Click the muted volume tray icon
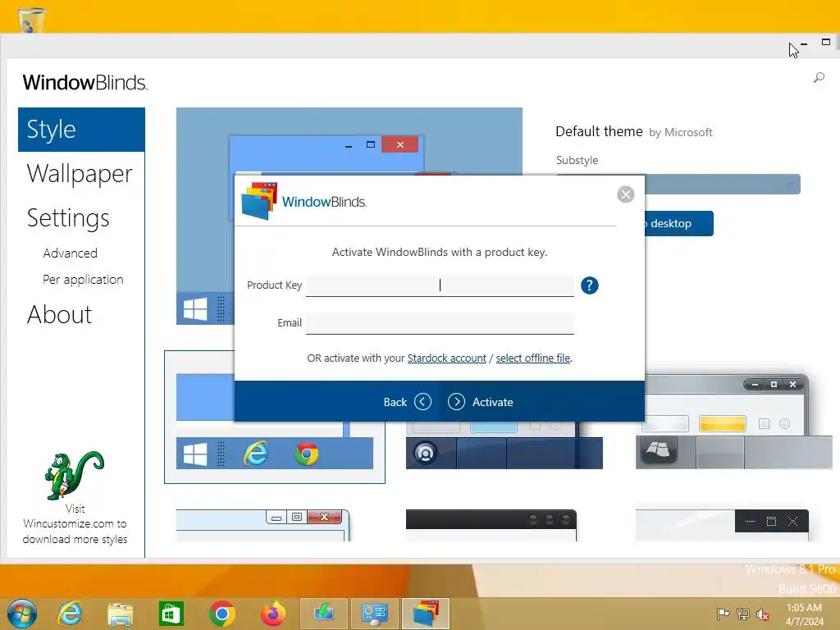Image resolution: width=840 pixels, height=630 pixels. coord(763,614)
